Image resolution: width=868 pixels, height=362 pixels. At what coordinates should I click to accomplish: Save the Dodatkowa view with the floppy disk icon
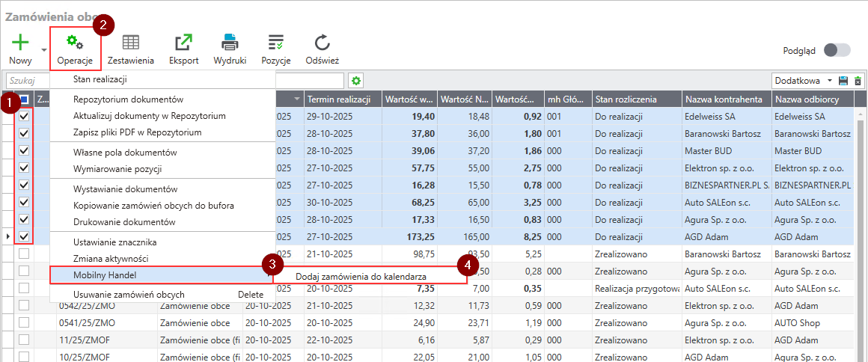tap(843, 81)
